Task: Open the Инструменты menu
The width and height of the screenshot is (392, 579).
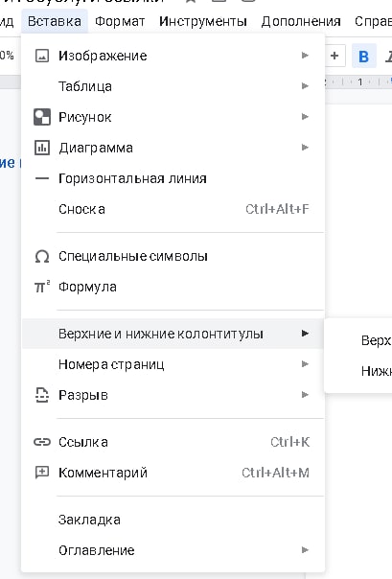Action: pyautogui.click(x=203, y=21)
